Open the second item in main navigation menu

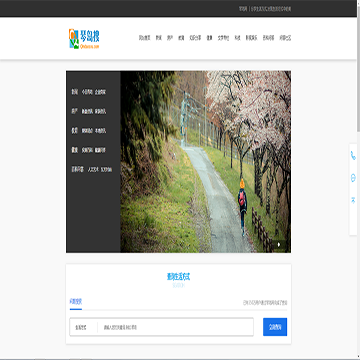point(158,38)
